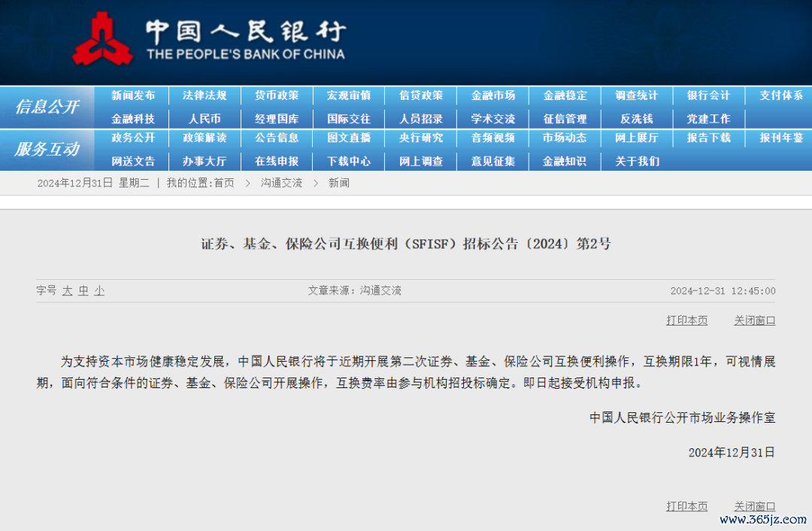
Task: Go to 首页 in the breadcrumb
Action: [x=224, y=183]
